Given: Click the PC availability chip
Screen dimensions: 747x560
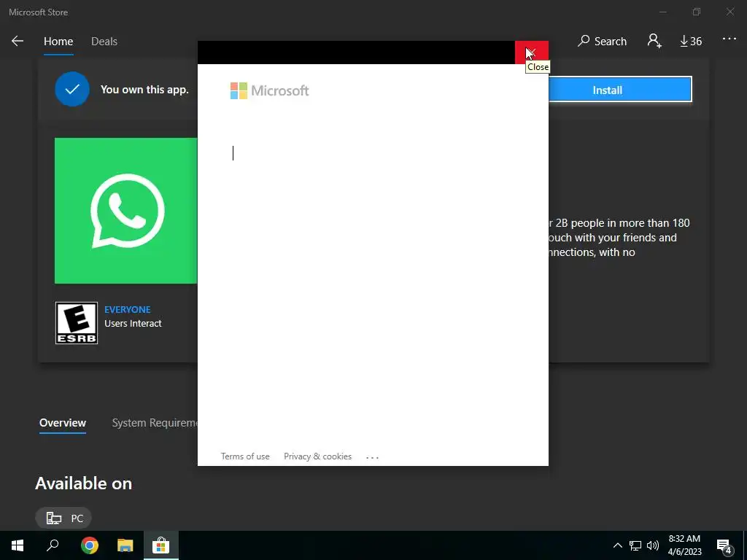Looking at the screenshot, I should click(63, 518).
